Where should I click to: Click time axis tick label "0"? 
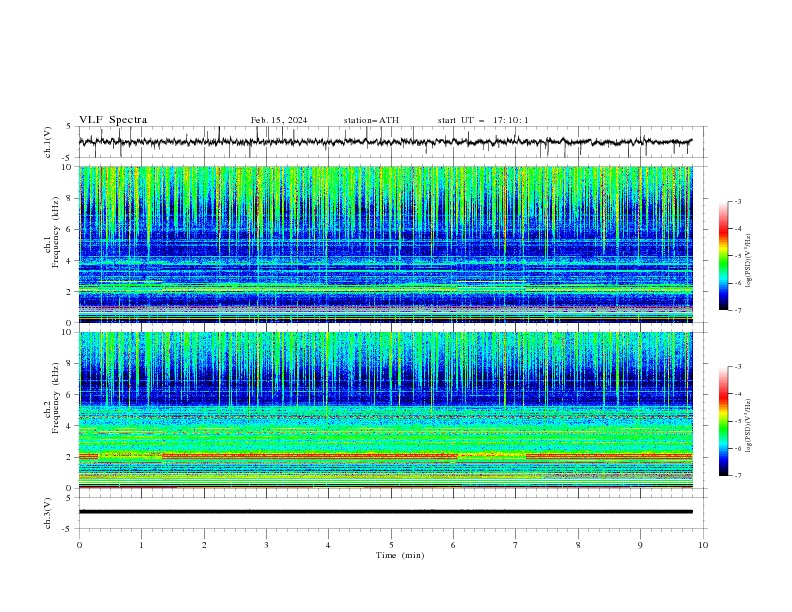[79, 545]
